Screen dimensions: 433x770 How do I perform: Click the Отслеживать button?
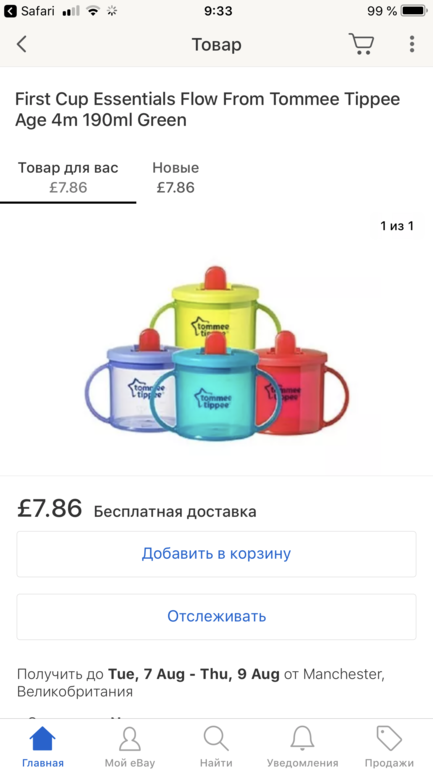click(216, 616)
